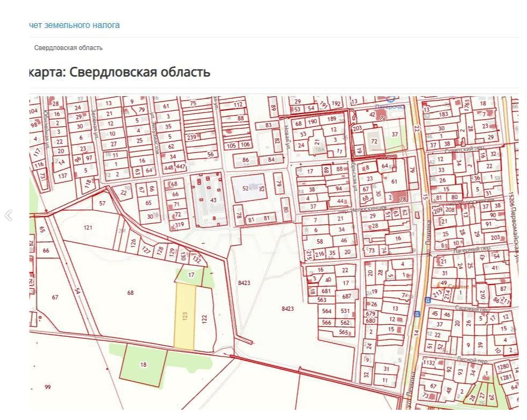Screen dimensions: 527x420
Task: Select the yellow highlighted parcel 123
Action: [x=185, y=315]
